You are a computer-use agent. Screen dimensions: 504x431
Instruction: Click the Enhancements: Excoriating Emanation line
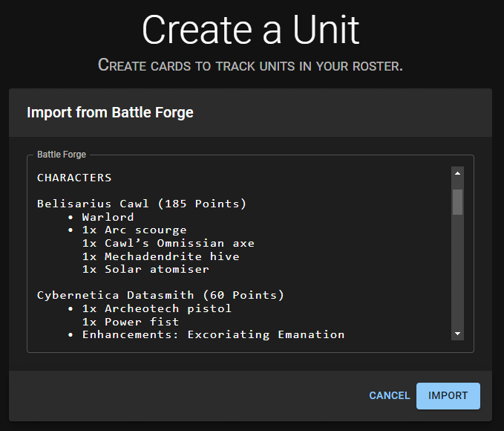click(x=213, y=334)
